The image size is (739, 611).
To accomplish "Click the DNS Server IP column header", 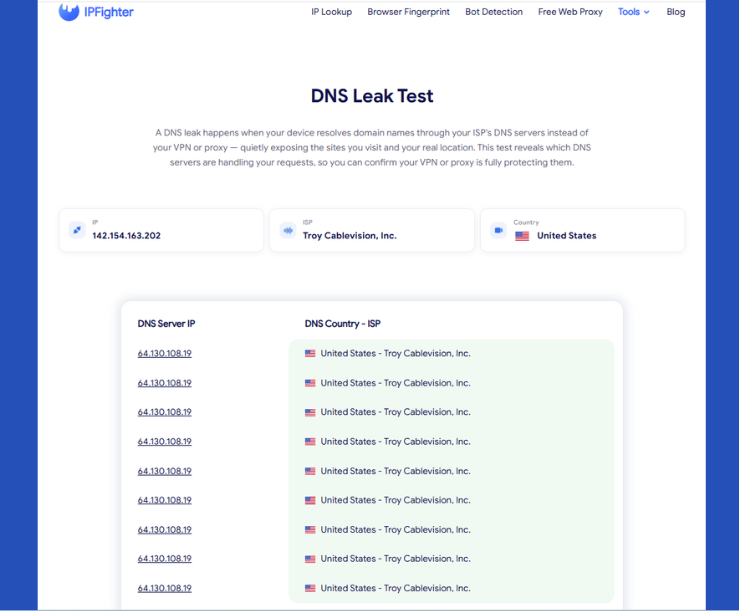I will [x=166, y=323].
